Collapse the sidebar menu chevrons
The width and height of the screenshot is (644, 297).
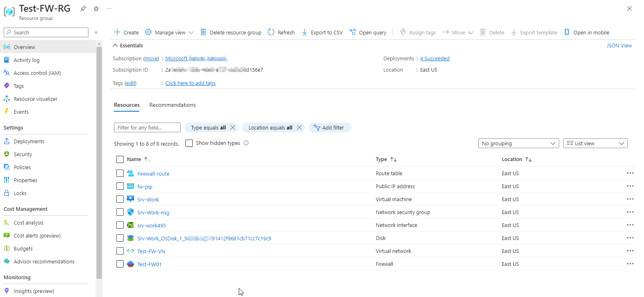(96, 32)
